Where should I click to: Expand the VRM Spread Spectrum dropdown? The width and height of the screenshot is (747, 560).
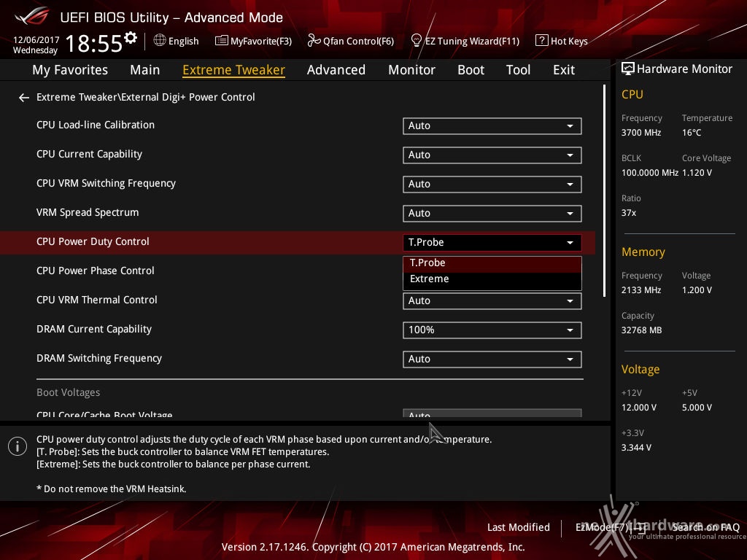tap(492, 214)
